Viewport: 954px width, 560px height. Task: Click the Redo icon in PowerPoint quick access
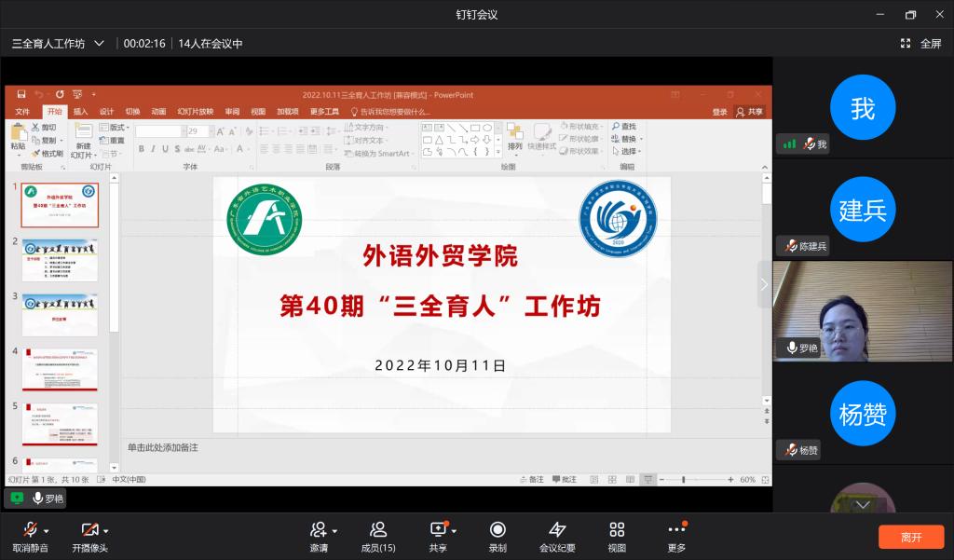click(x=59, y=94)
